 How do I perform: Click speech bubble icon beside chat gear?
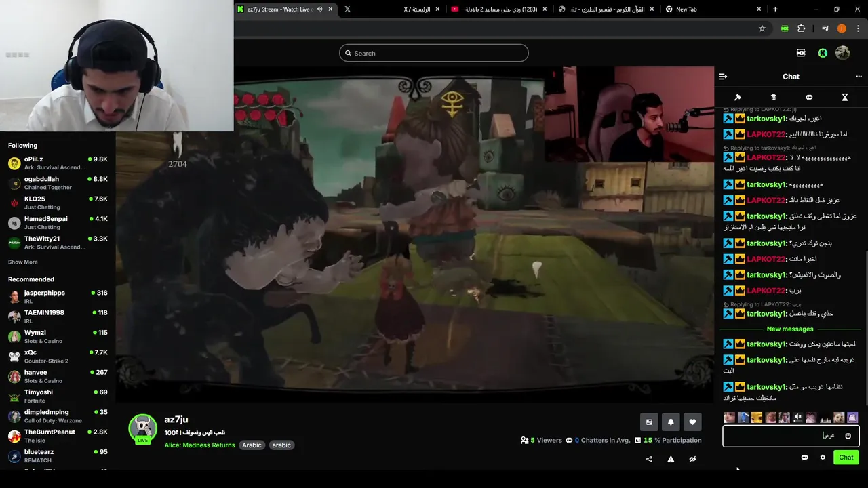(805, 457)
